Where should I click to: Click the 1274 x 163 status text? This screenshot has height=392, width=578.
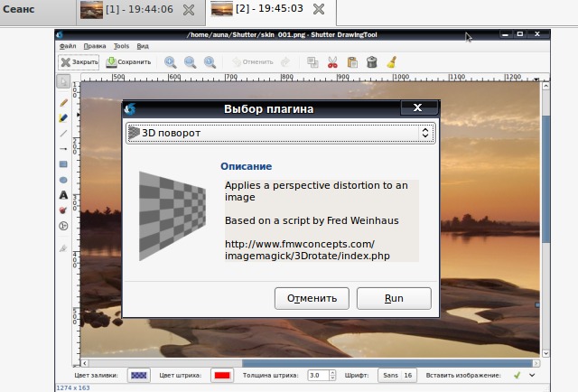[73, 387]
